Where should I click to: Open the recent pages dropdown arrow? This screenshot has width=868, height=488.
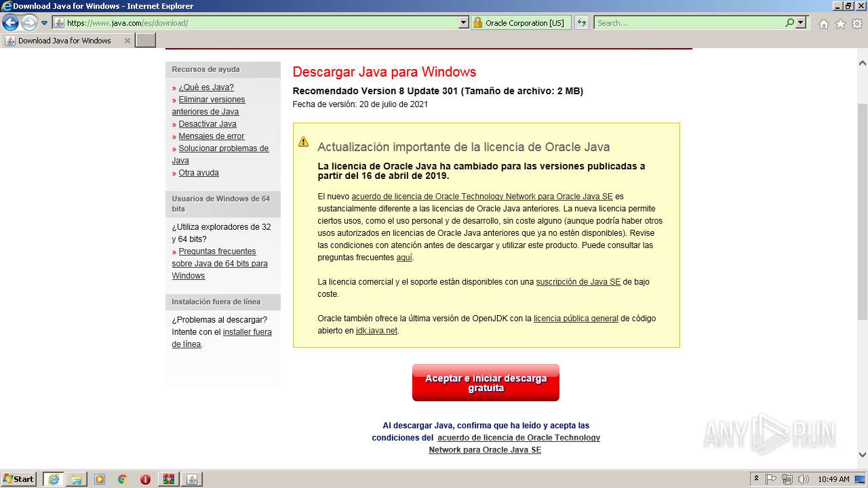[44, 23]
